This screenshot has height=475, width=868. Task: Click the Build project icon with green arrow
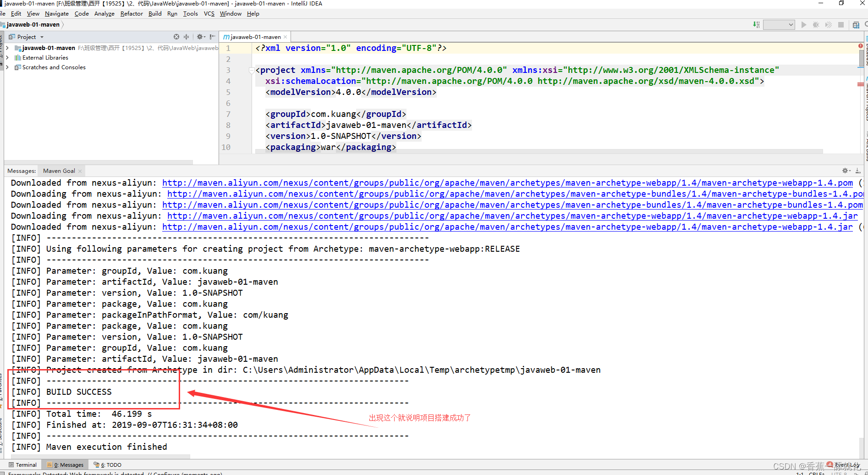tap(756, 25)
